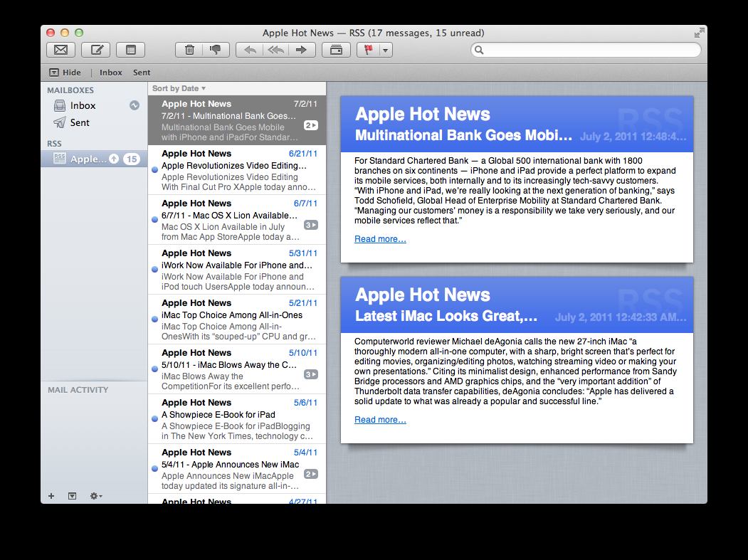Click in the search field
748x560 pixels.
click(x=586, y=50)
